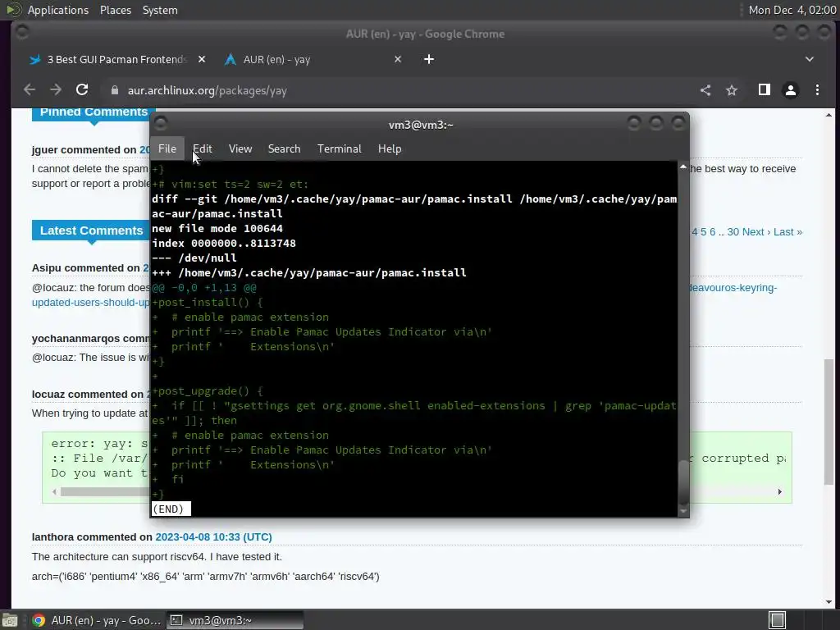Go back in Chrome history
The height and width of the screenshot is (630, 840).
click(x=30, y=90)
